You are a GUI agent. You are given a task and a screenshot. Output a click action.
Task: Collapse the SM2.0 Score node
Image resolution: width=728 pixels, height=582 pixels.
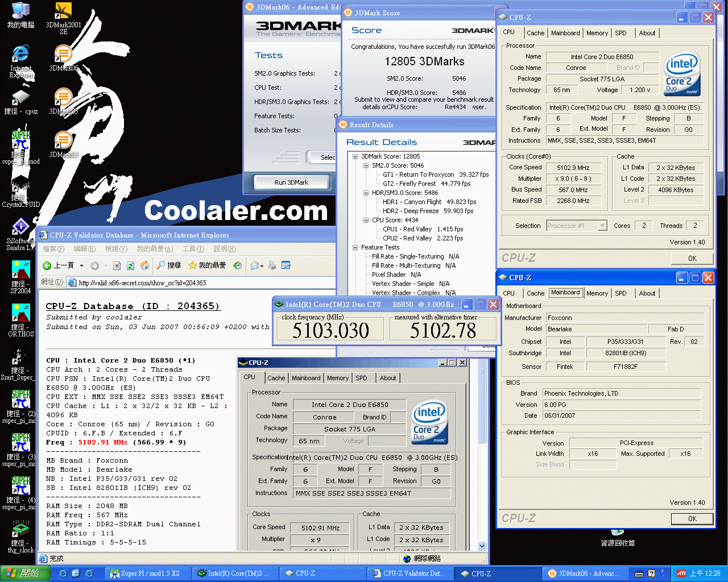point(366,165)
